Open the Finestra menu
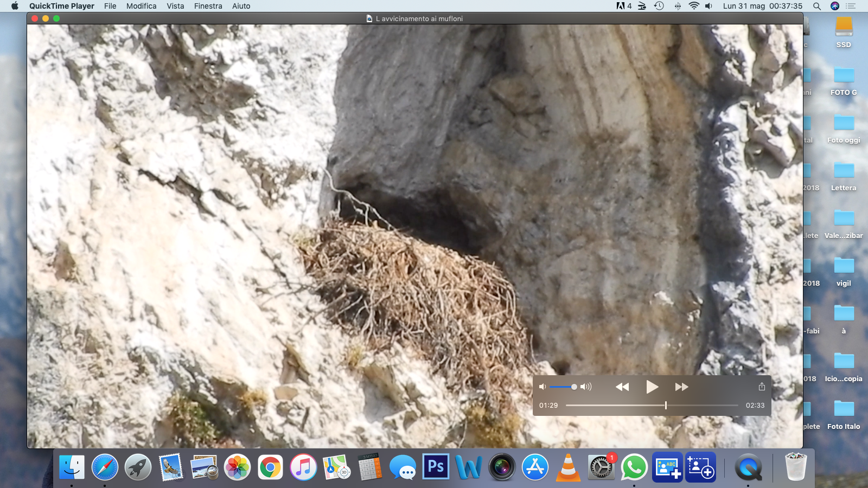The width and height of the screenshot is (868, 488). [208, 6]
